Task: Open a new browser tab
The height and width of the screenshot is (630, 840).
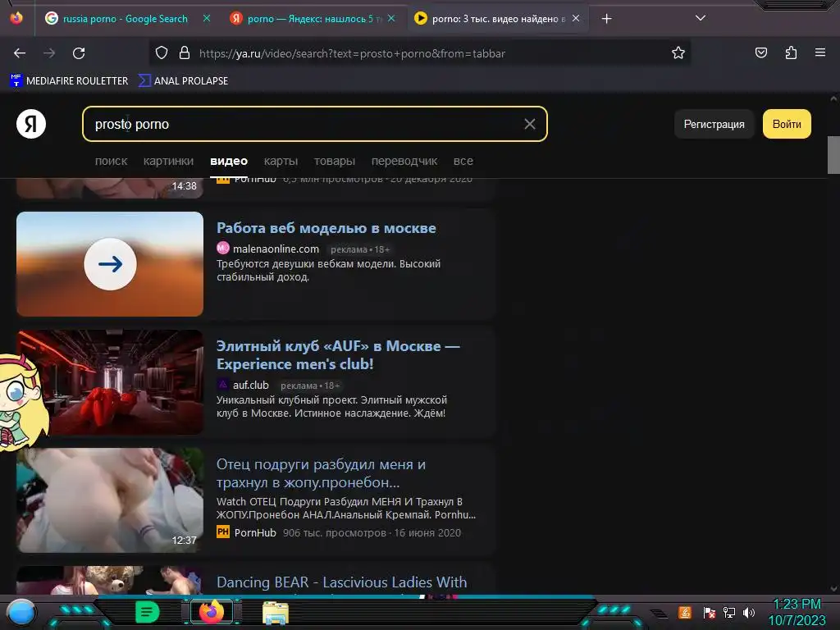Action: coord(606,19)
